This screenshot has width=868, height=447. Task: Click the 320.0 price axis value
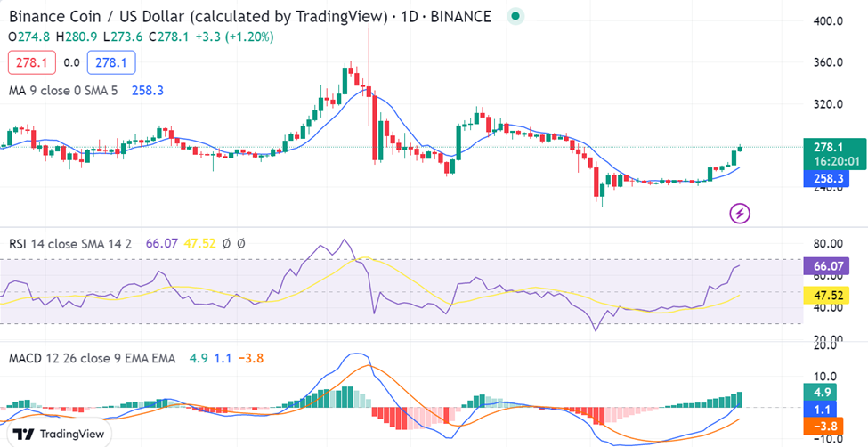tap(828, 104)
